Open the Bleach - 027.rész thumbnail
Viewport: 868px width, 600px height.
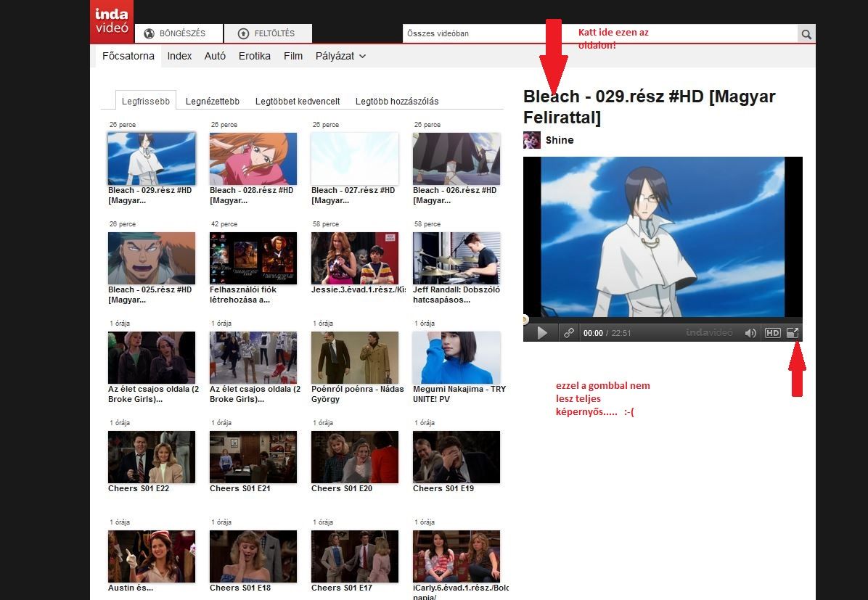point(355,158)
